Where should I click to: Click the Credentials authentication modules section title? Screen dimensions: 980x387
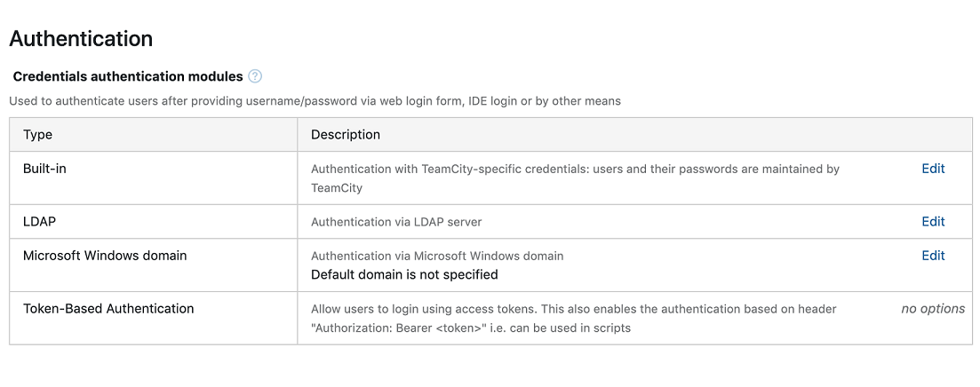coord(128,77)
